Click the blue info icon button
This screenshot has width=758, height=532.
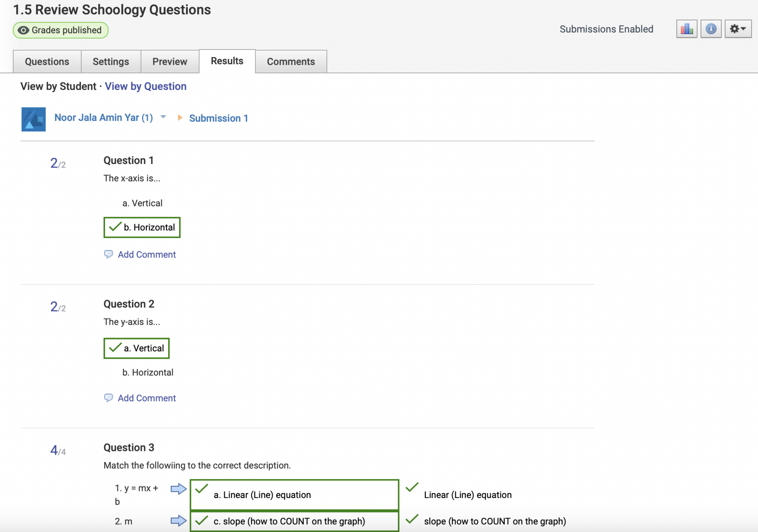coord(711,29)
